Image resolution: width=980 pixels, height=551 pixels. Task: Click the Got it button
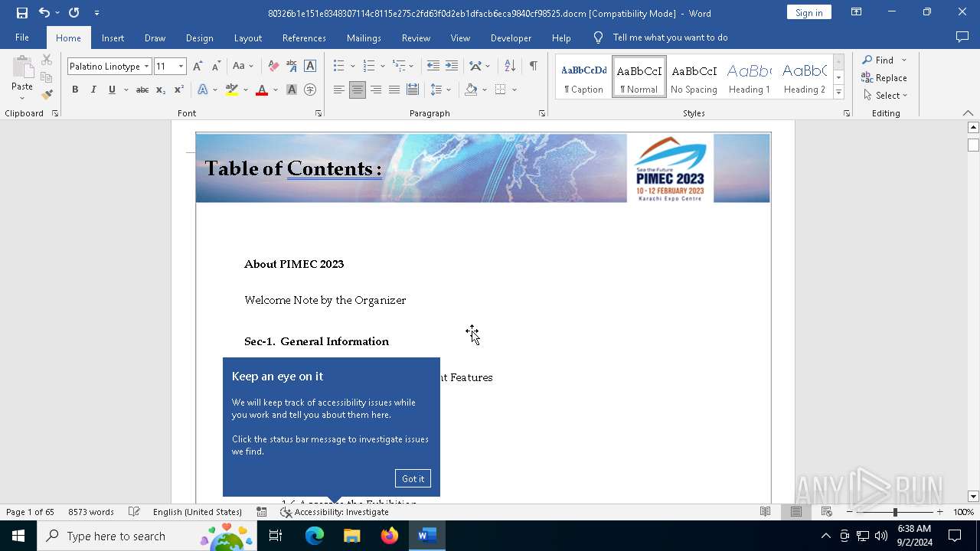(413, 479)
